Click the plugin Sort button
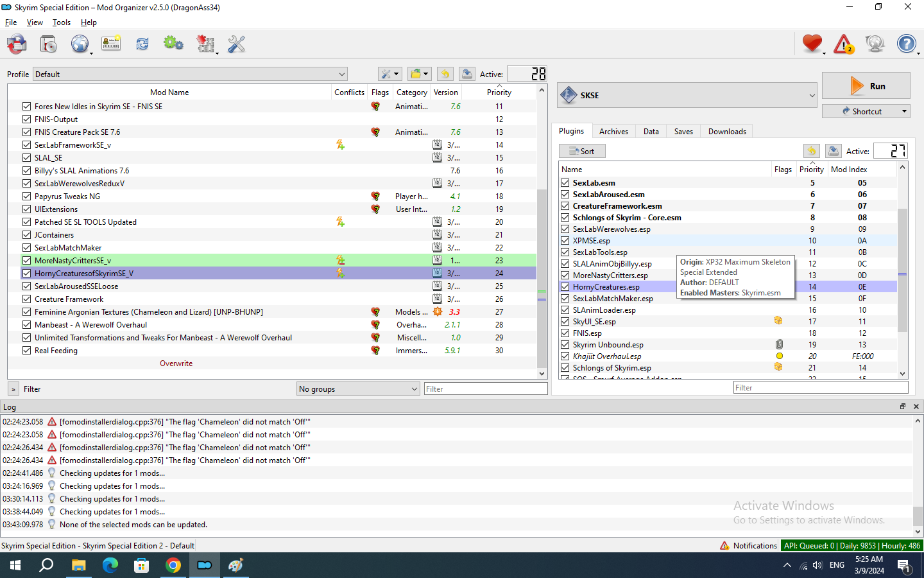 click(x=582, y=152)
